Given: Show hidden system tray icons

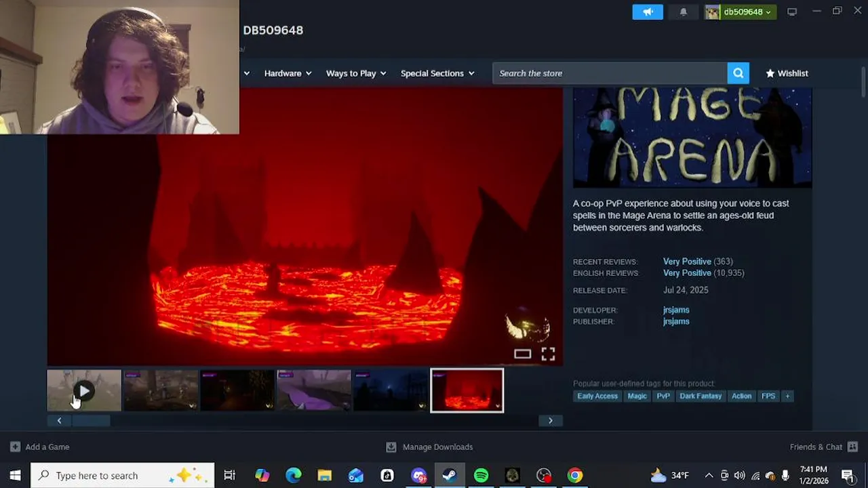Looking at the screenshot, I should click(x=709, y=475).
